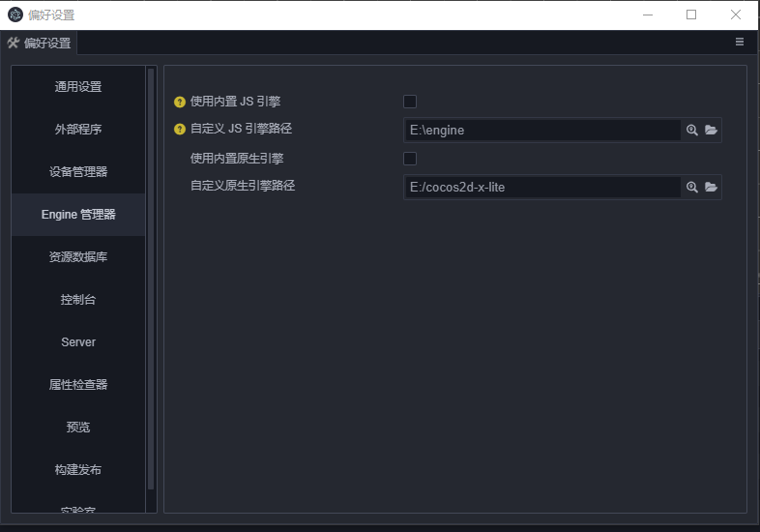
Task: Click into the E:\engine path field
Action: (x=541, y=131)
